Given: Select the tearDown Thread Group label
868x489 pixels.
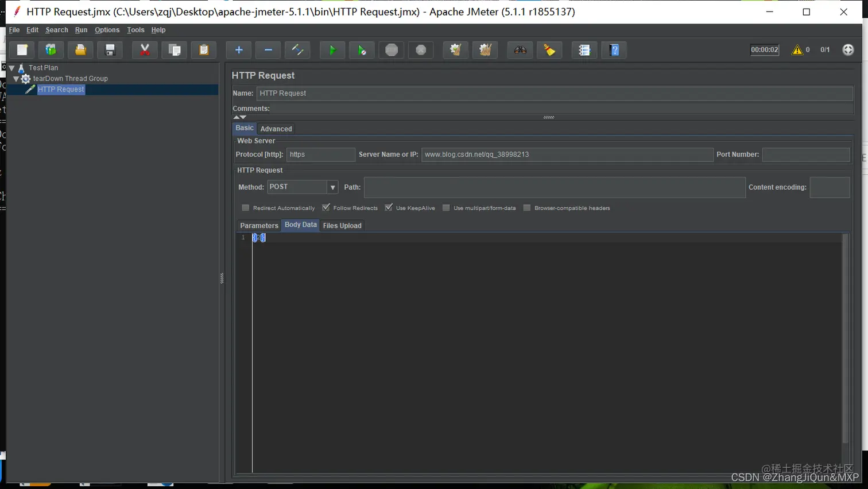Looking at the screenshot, I should tap(70, 79).
